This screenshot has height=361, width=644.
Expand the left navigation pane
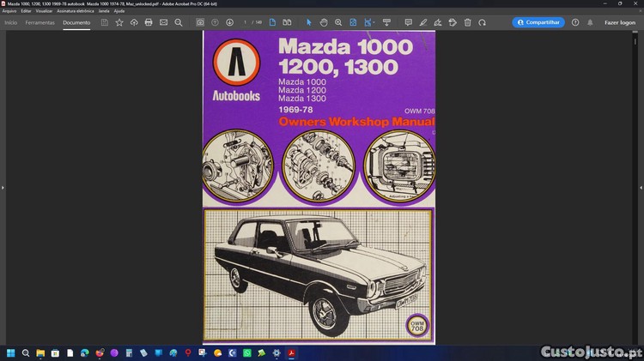click(3, 188)
